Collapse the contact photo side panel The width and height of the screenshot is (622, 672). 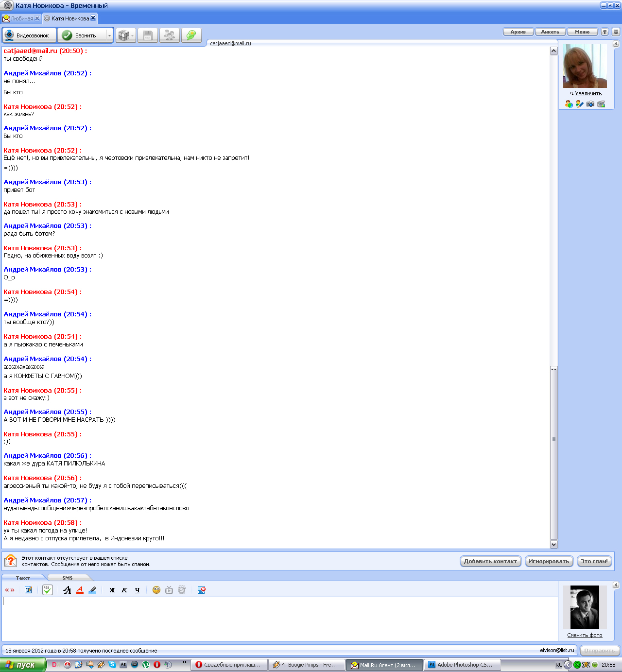click(616, 44)
